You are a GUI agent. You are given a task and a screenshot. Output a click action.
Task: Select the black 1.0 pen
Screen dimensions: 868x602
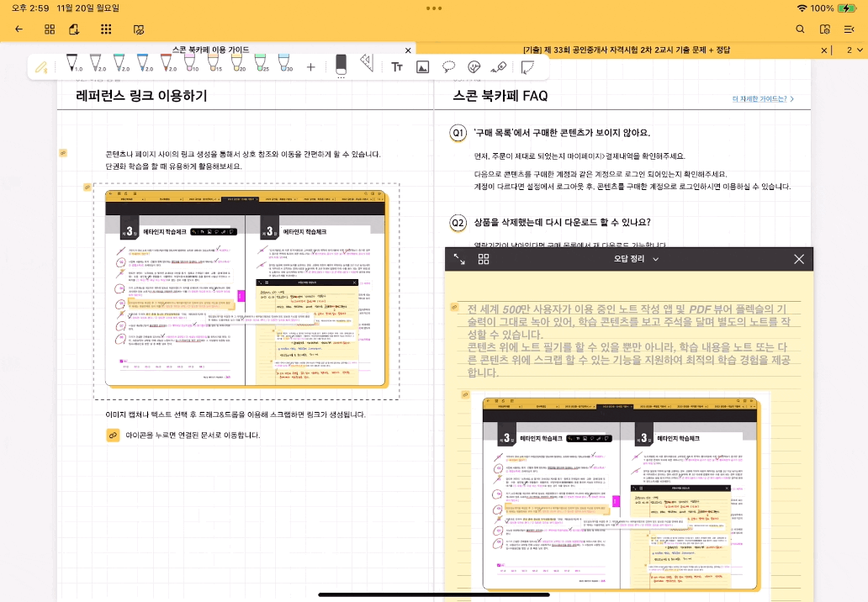[x=72, y=63]
